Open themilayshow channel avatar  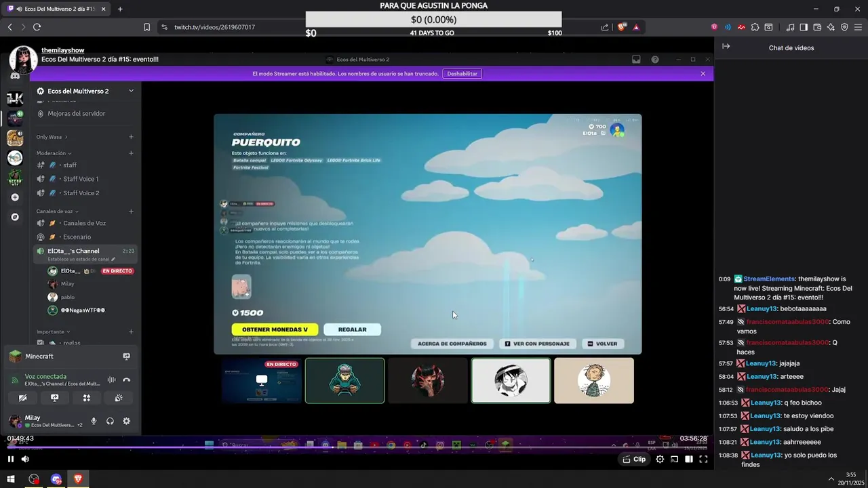point(22,60)
